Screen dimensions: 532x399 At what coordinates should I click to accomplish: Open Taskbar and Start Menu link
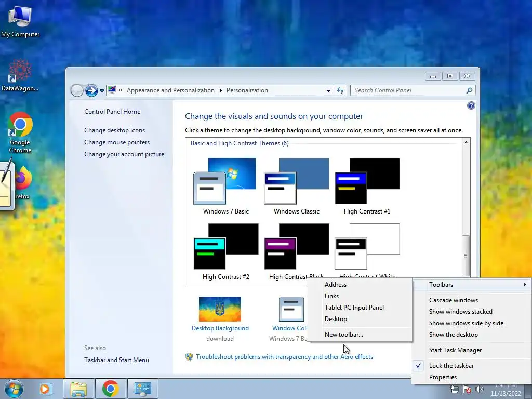tap(116, 360)
